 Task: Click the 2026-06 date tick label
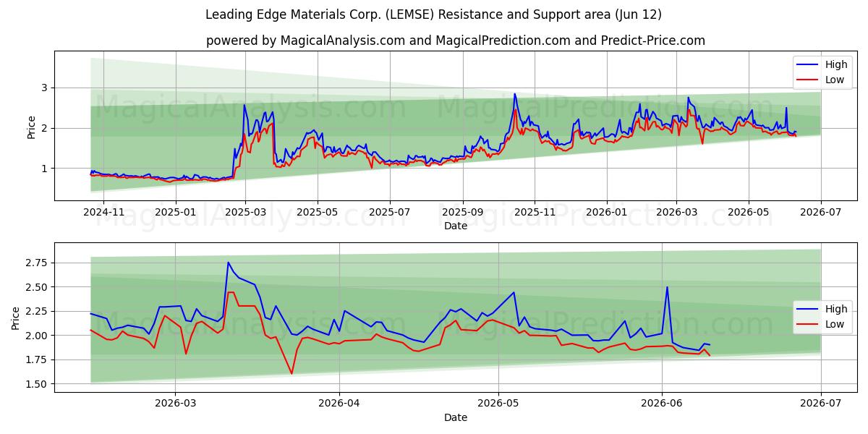[x=663, y=404]
